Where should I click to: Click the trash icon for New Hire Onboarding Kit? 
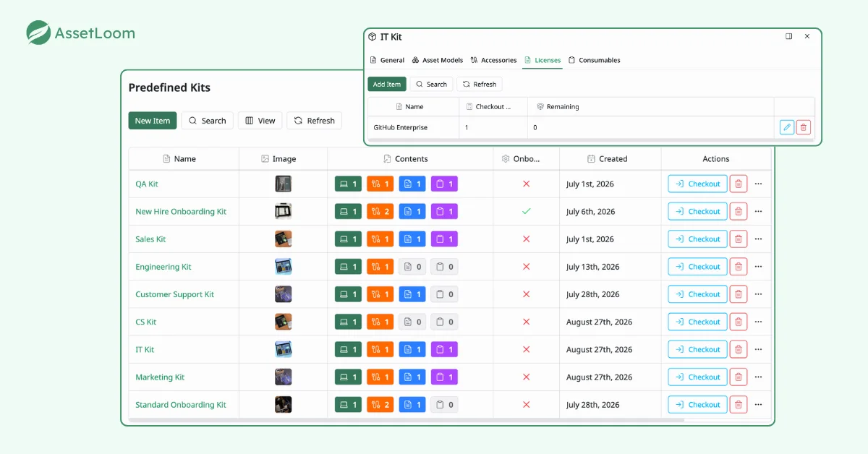click(738, 211)
